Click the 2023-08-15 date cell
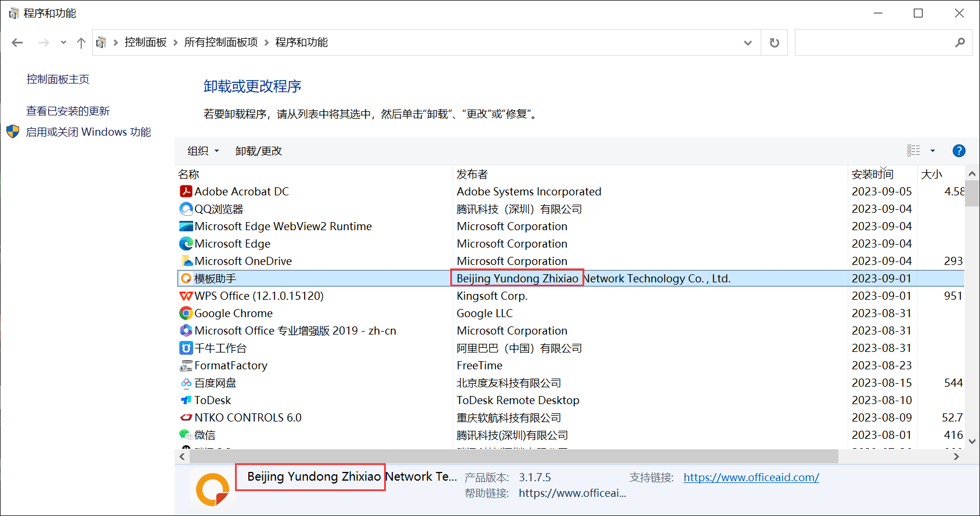Viewport: 980px width, 516px height. [x=881, y=383]
